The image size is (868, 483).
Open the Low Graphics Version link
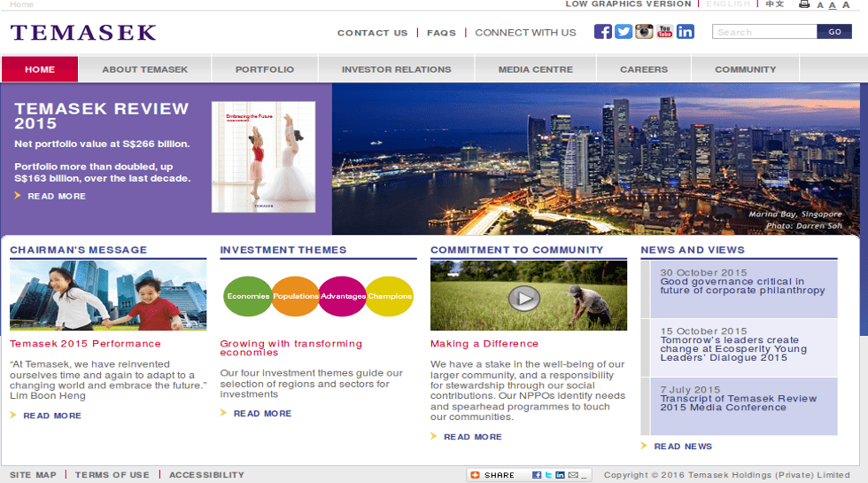(629, 4)
